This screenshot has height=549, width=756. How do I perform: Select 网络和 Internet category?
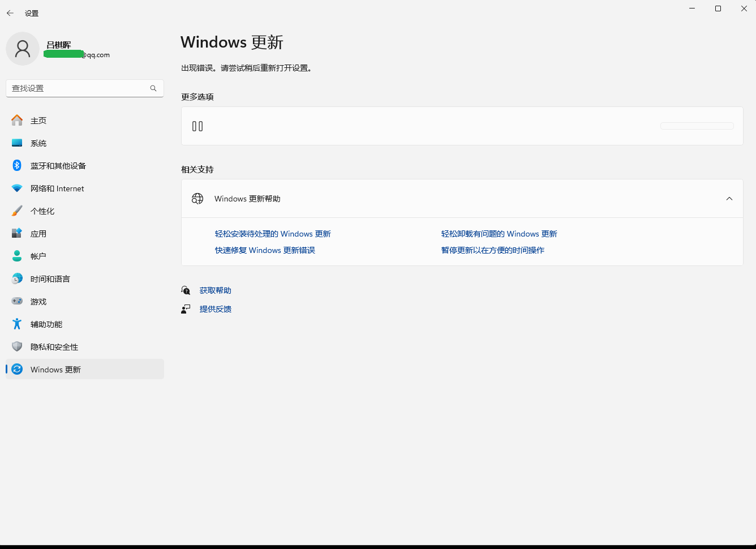tap(85, 188)
